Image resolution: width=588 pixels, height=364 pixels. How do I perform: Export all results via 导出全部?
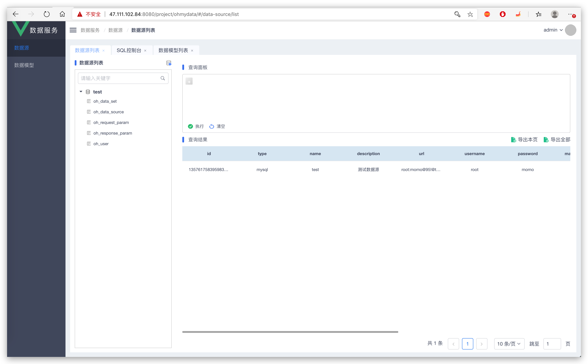(x=557, y=140)
